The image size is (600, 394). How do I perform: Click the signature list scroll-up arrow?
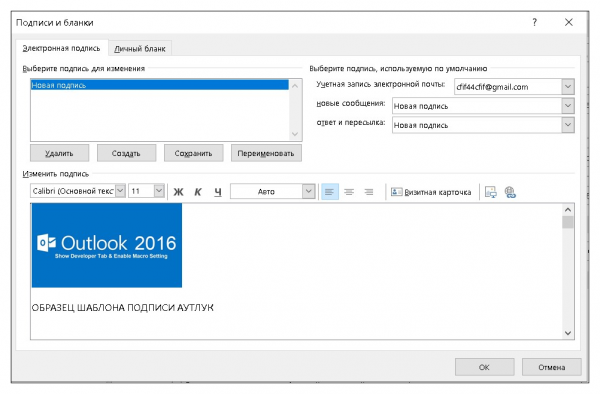pyautogui.click(x=295, y=86)
